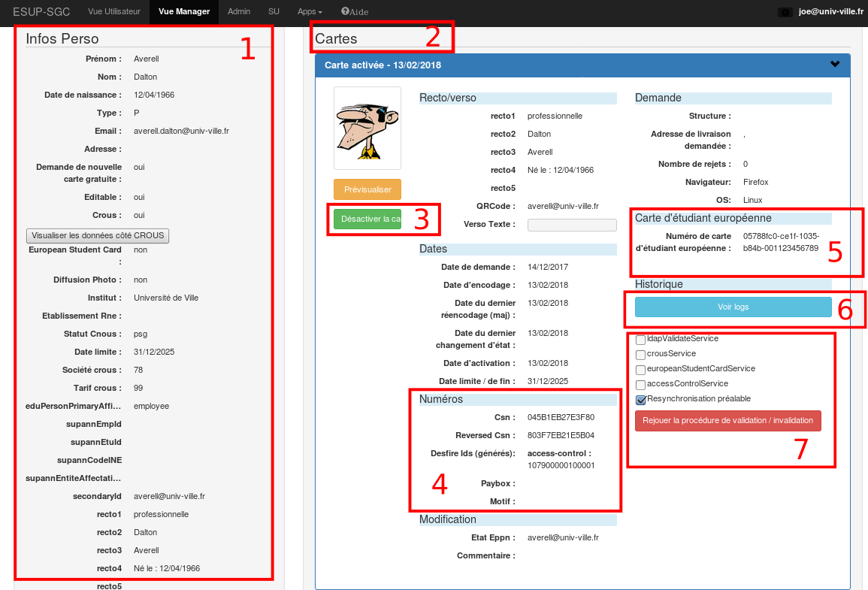Open the Admin menu item
Screen dimensions: 868x590
point(239,12)
